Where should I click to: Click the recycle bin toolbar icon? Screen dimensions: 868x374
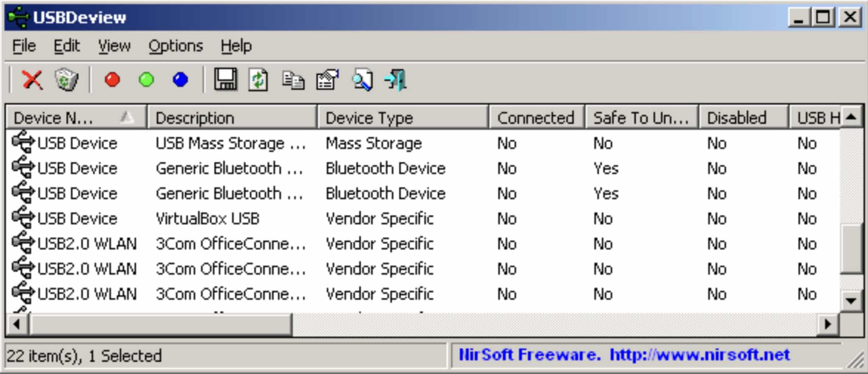click(67, 80)
